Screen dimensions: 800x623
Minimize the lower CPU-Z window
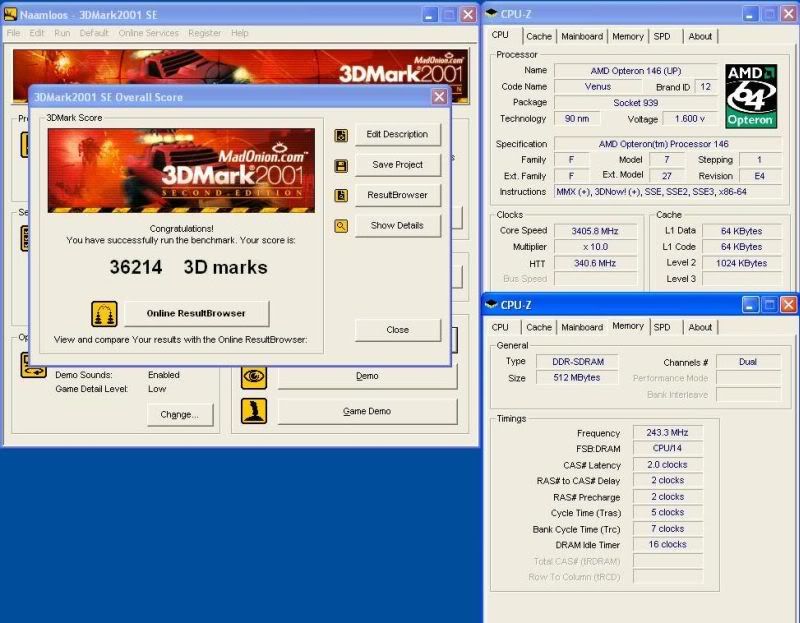[749, 305]
